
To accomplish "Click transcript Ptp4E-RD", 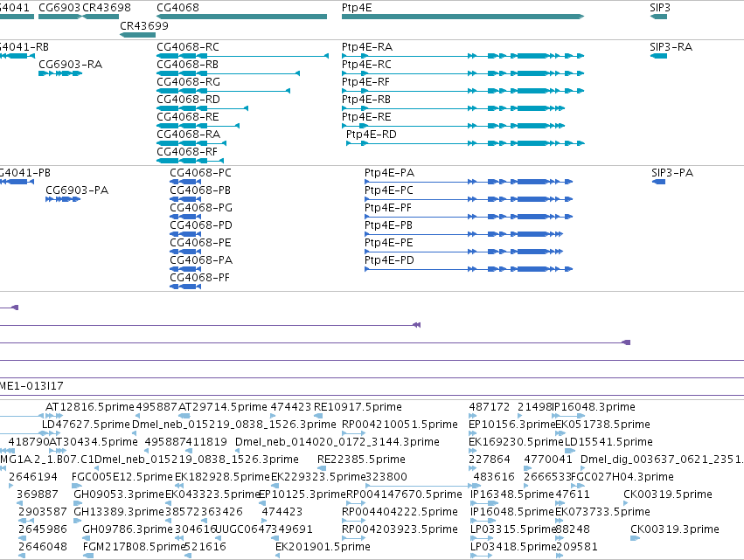I will (x=372, y=135).
